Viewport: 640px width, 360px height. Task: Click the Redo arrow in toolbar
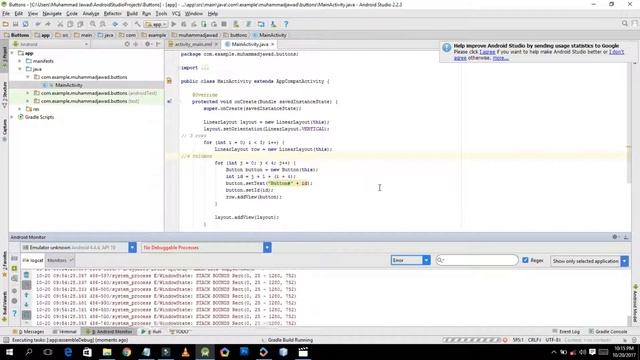coord(48,24)
